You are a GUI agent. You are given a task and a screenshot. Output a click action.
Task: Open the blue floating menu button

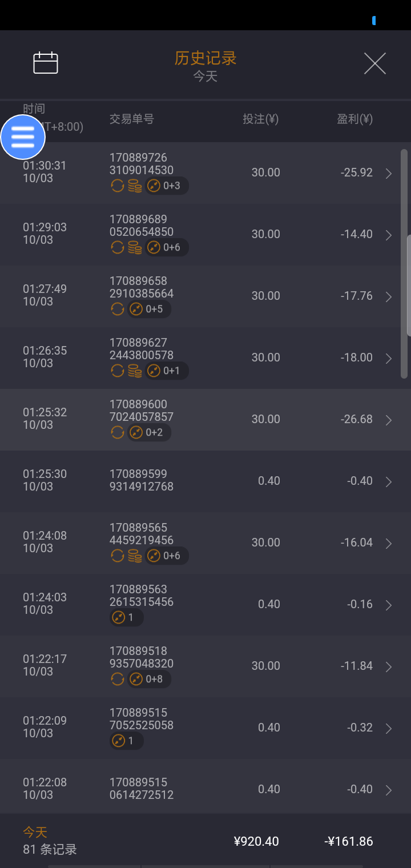23,137
